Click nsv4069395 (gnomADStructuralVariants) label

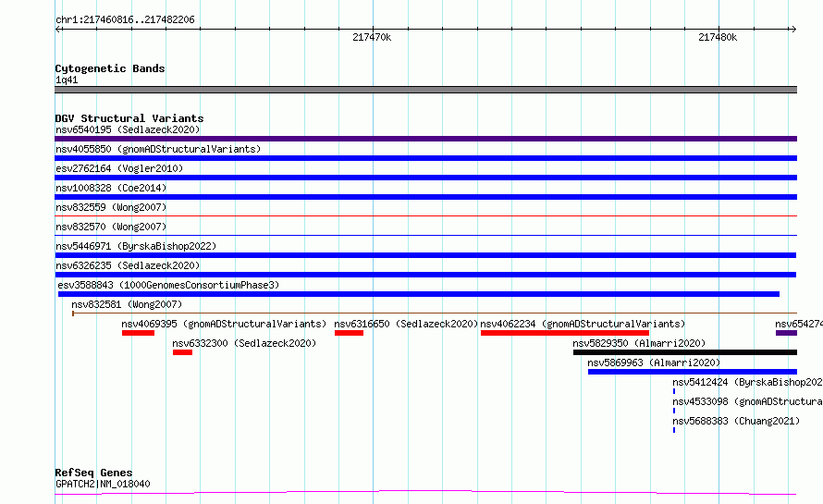[224, 324]
